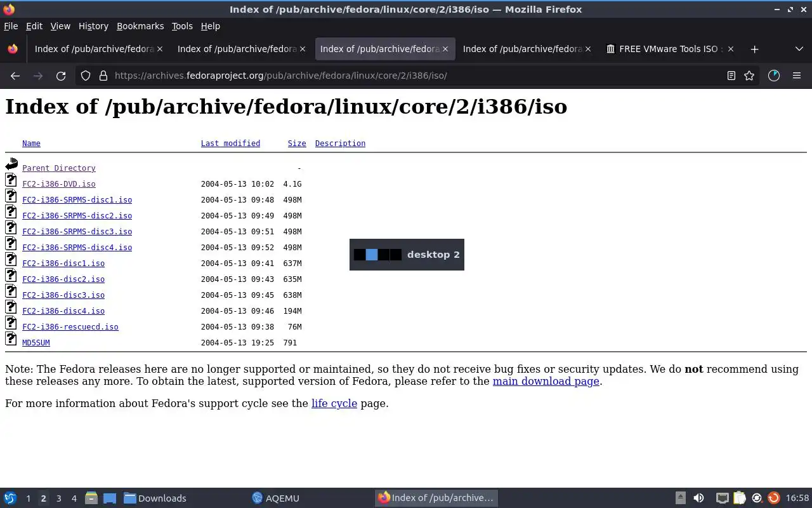812x508 pixels.
Task: Open the Firefox hamburger application menu
Action: coord(797,76)
